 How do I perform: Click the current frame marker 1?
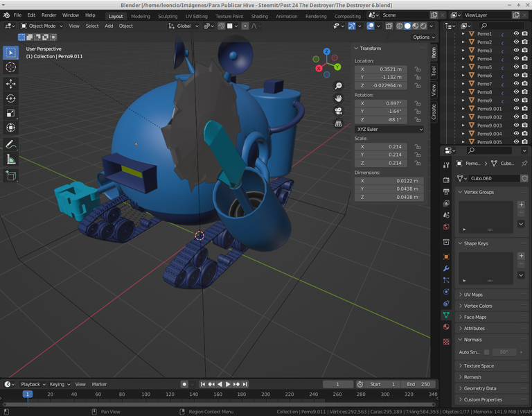click(x=28, y=395)
